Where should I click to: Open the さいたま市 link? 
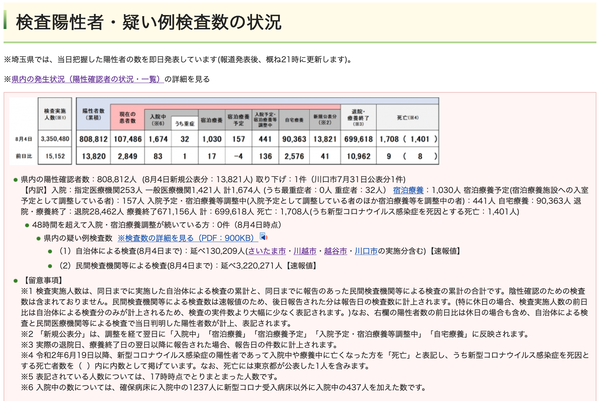coord(267,251)
